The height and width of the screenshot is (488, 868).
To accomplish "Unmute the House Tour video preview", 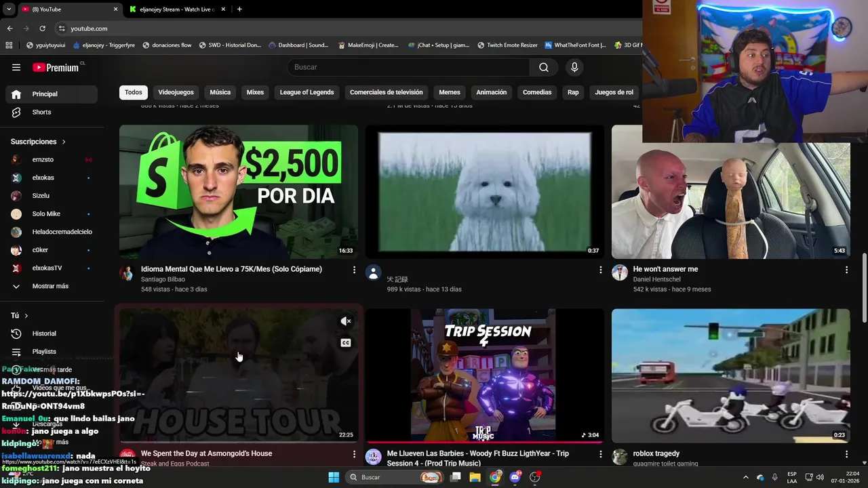I will tap(346, 321).
